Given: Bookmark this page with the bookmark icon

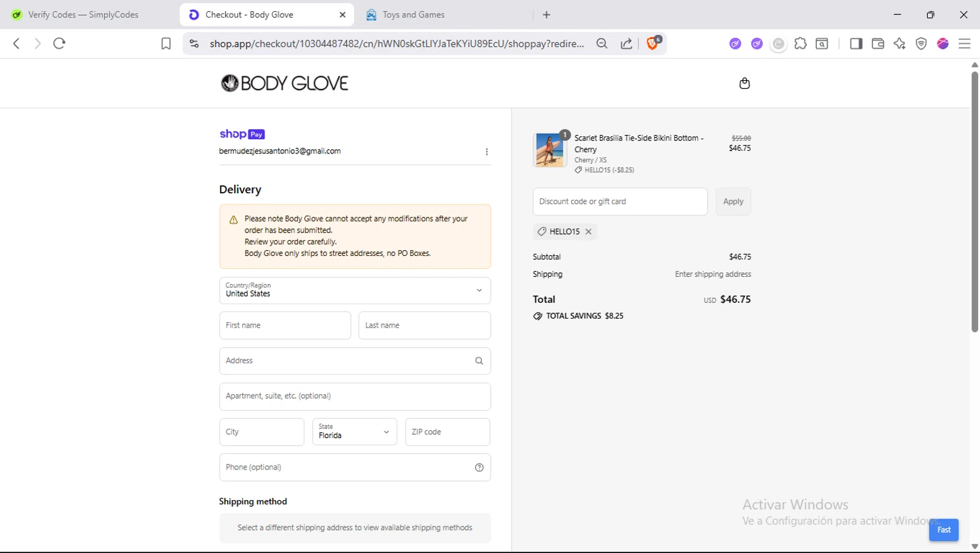Looking at the screenshot, I should [x=166, y=44].
